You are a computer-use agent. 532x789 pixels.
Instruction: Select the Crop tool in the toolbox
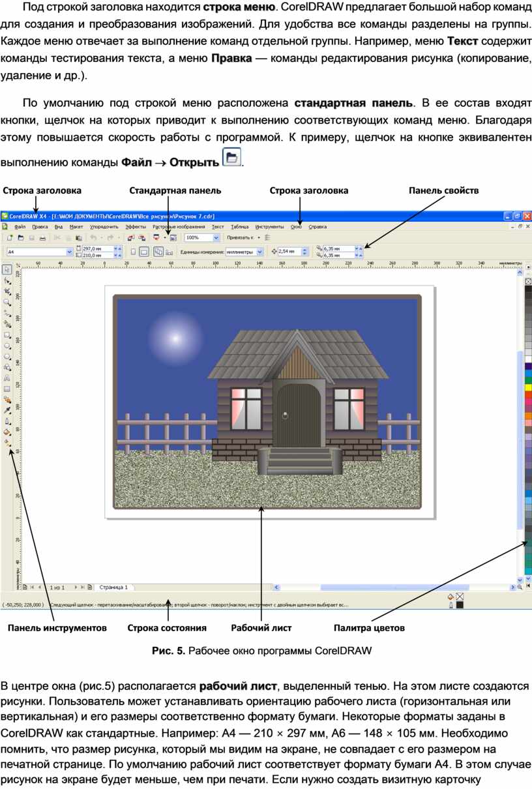[7, 291]
